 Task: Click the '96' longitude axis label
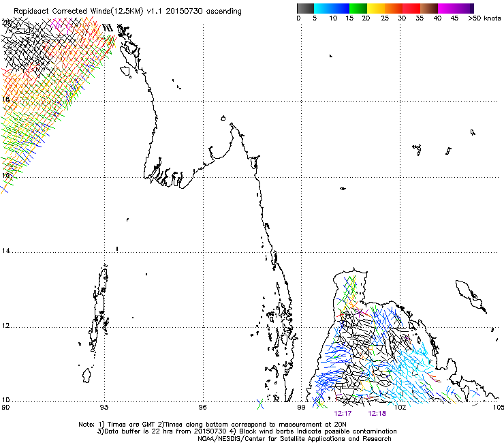tap(202, 408)
